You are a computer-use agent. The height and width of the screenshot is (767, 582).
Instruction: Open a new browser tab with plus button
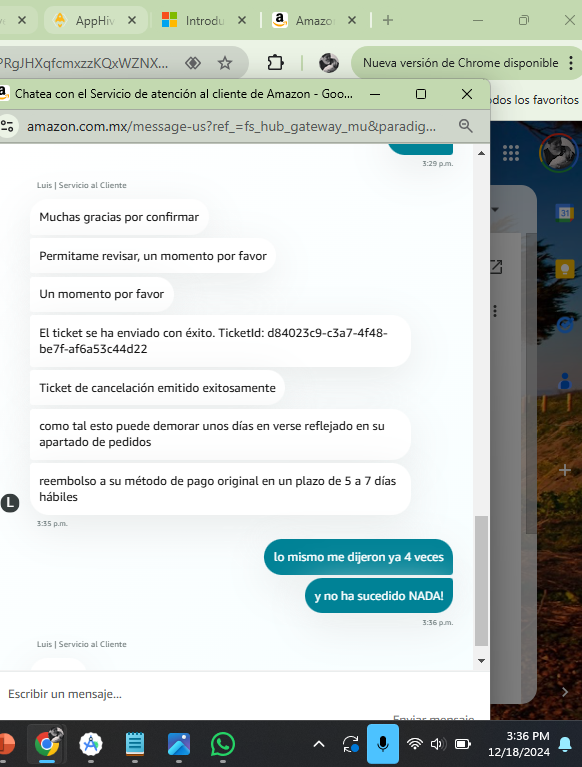[x=388, y=20]
